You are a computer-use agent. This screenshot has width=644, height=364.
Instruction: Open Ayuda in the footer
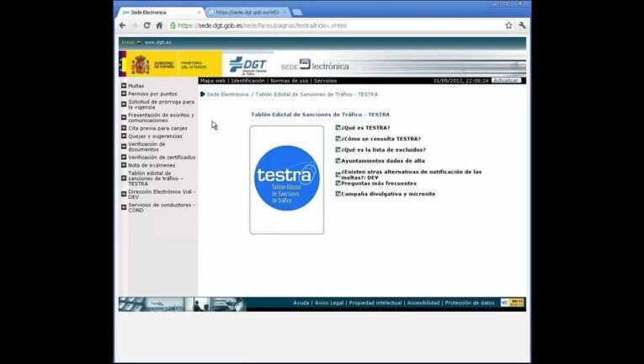pyautogui.click(x=301, y=302)
